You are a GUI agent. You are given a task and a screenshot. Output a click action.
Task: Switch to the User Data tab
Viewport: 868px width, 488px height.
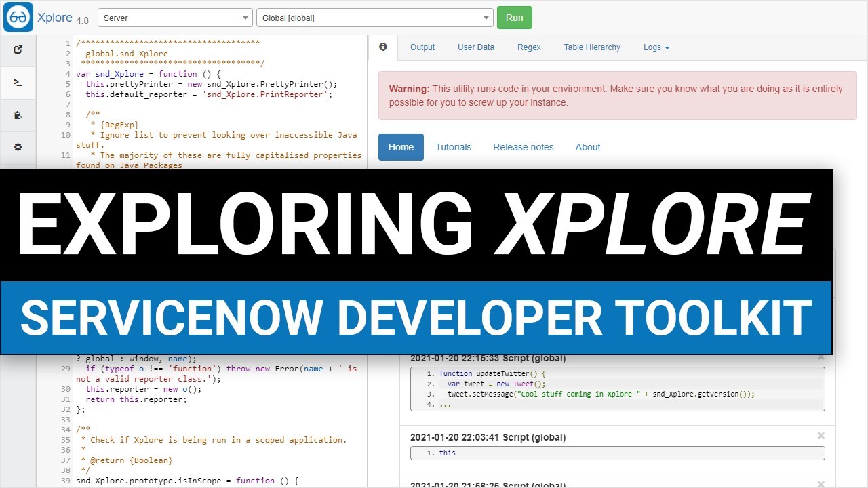(x=476, y=47)
